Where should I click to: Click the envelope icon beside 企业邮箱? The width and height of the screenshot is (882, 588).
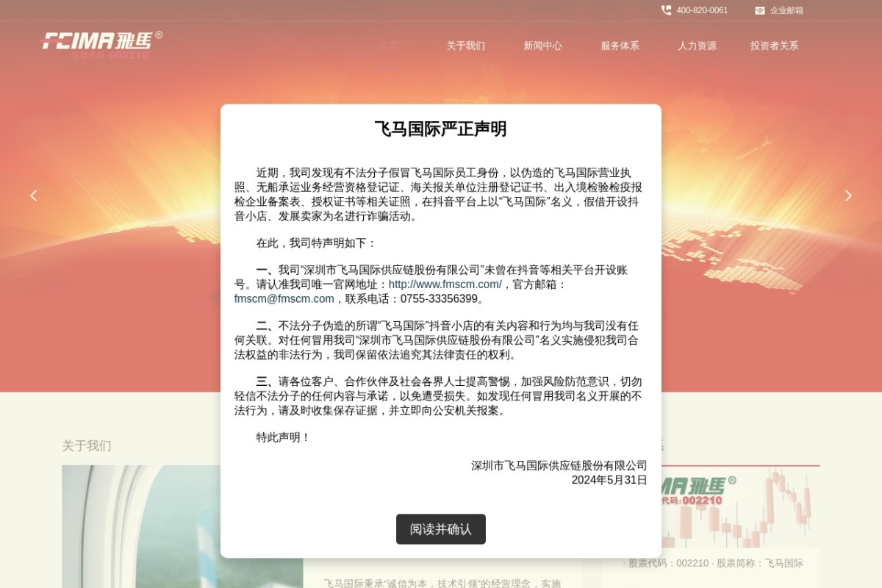pyautogui.click(x=760, y=10)
